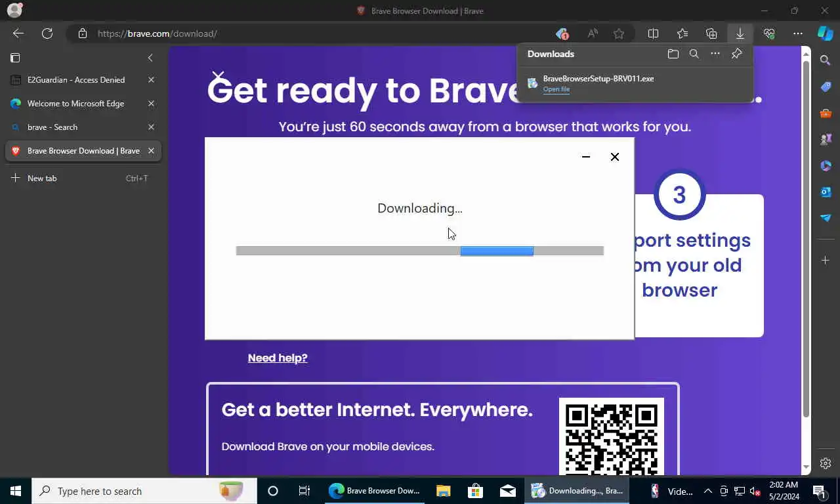The image size is (840, 504).
Task: Click Windows taskbar search box
Action: (144, 491)
